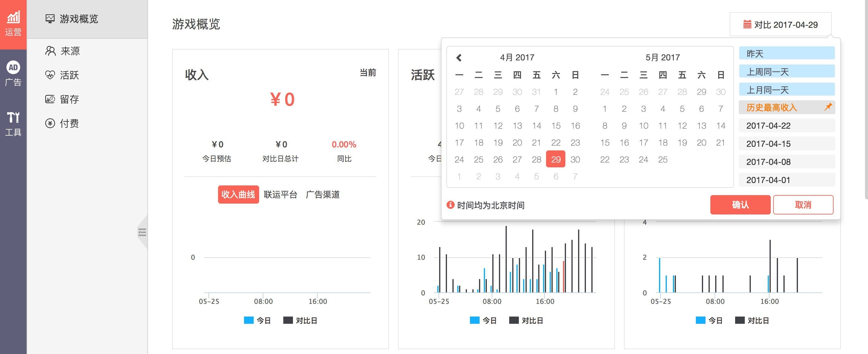Click the pin icon beside 历史最高收入

(x=828, y=107)
